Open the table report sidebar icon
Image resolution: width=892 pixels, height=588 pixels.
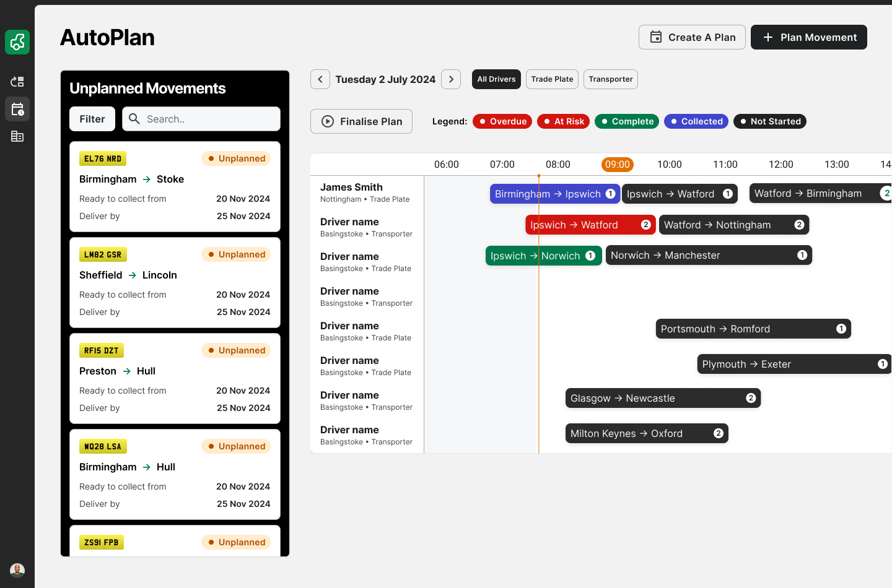(17, 136)
